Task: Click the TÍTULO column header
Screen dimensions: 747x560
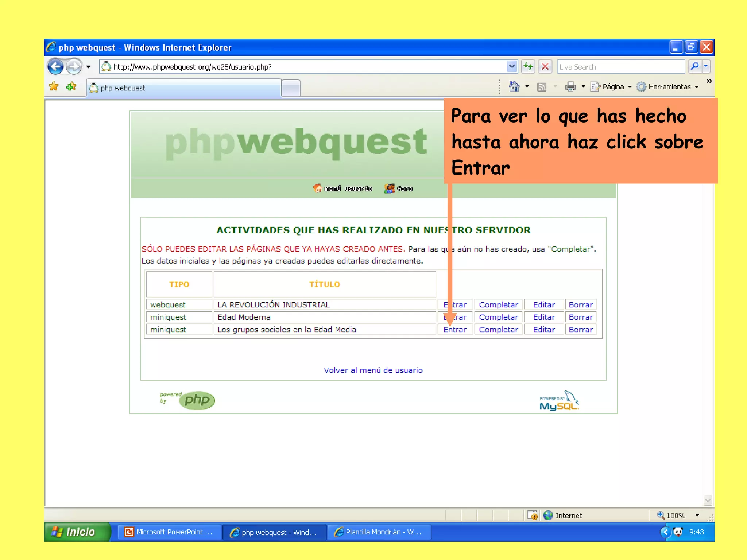Action: 325,284
